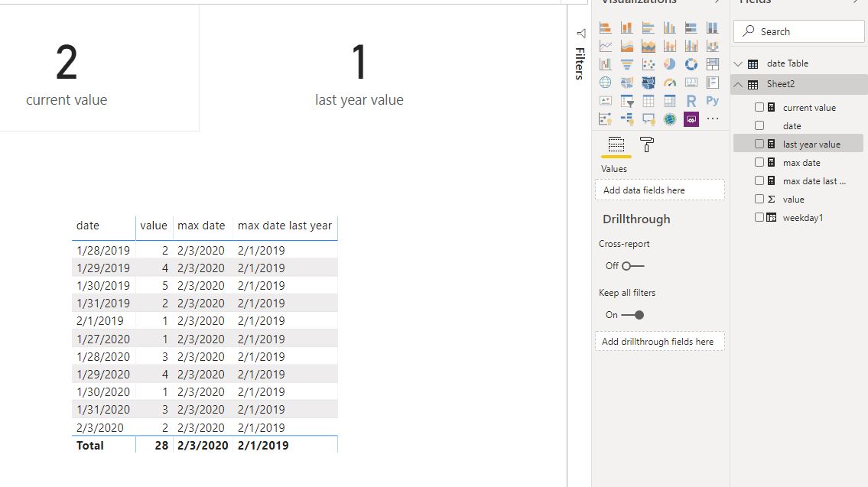868x487 pixels.
Task: Select the funnel chart visual
Action: click(x=626, y=64)
